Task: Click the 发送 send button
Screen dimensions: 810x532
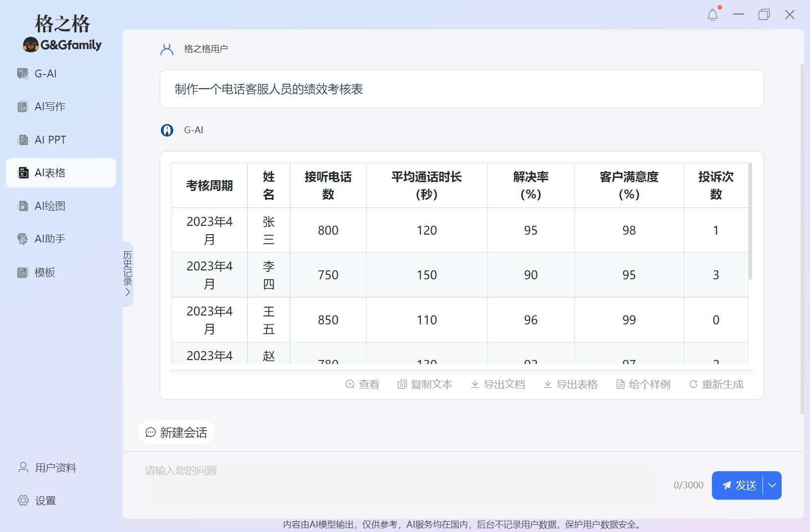Action: click(x=741, y=485)
